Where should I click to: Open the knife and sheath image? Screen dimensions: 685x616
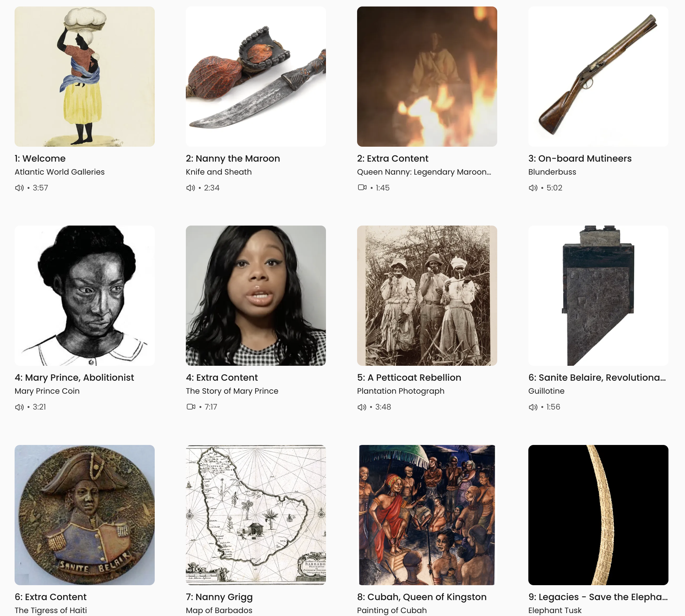(x=256, y=77)
